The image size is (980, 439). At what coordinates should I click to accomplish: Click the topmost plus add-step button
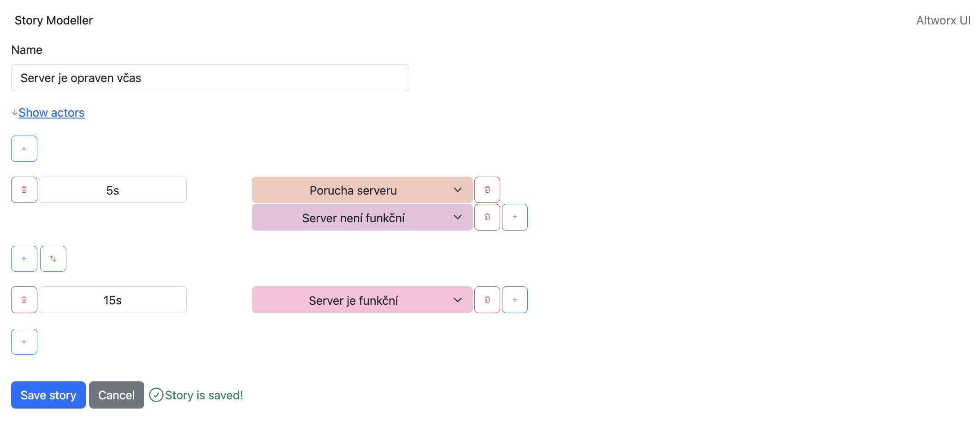(24, 148)
